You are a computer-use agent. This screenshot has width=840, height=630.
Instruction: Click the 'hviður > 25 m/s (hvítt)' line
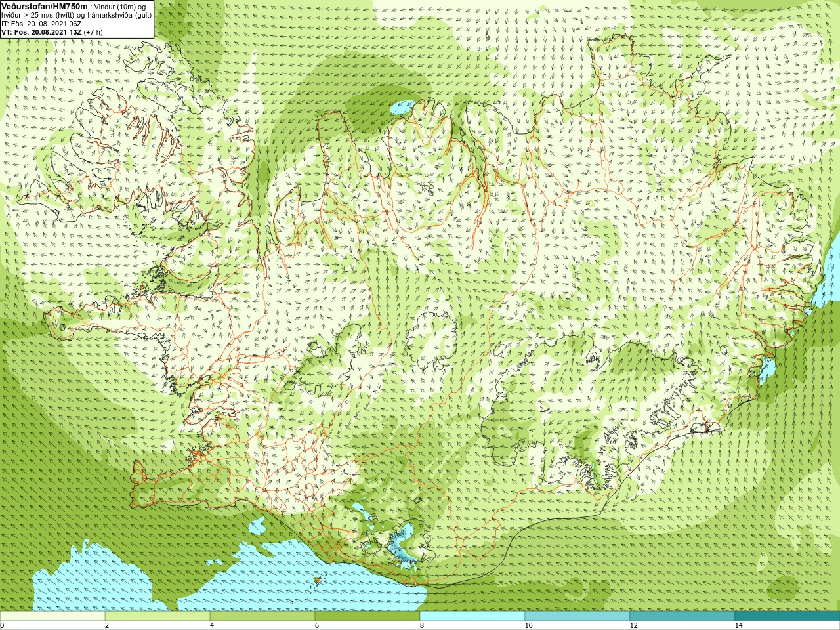tap(39, 15)
